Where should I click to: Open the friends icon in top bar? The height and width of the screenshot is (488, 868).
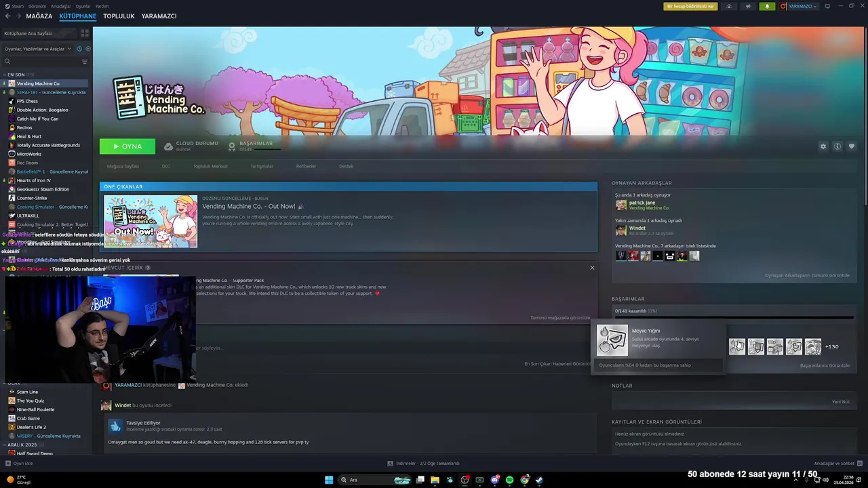point(729,6)
